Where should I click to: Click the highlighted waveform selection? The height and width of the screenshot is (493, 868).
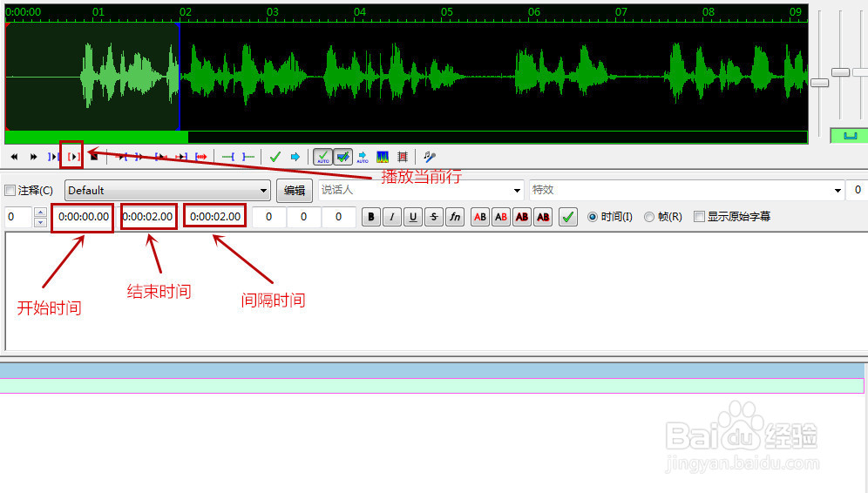click(x=92, y=77)
